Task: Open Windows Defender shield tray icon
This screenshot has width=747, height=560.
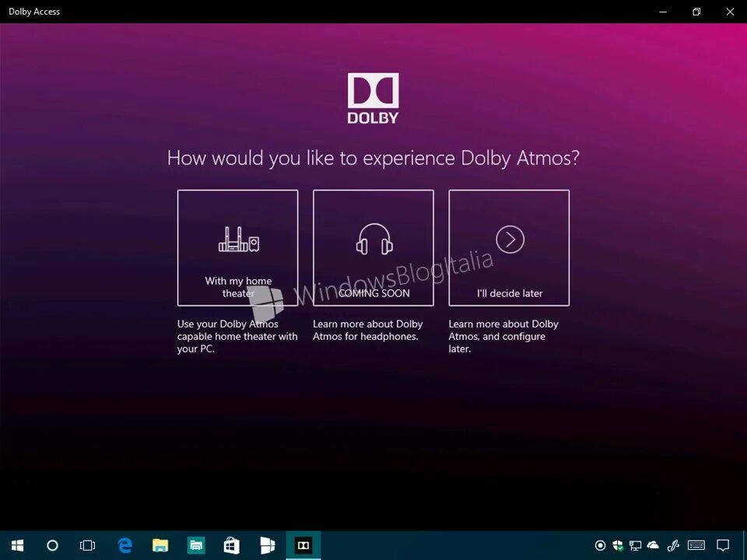Action: [x=618, y=545]
